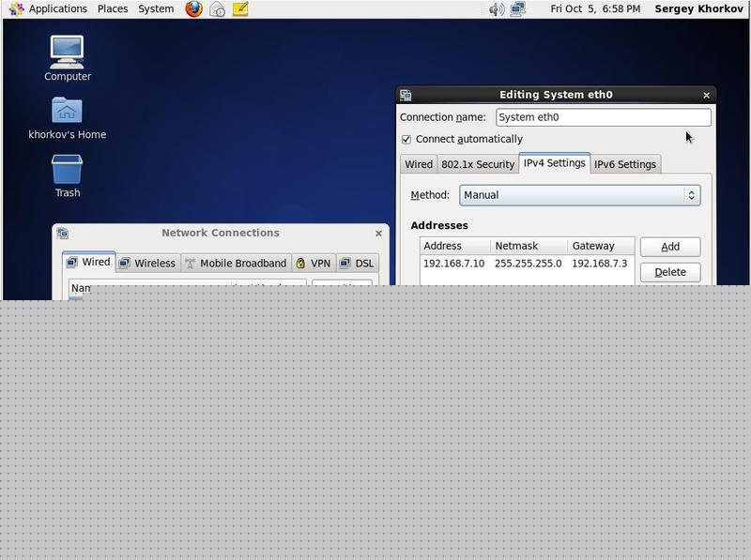The height and width of the screenshot is (560, 751).
Task: Click the Add button in Addresses
Action: pyautogui.click(x=669, y=246)
